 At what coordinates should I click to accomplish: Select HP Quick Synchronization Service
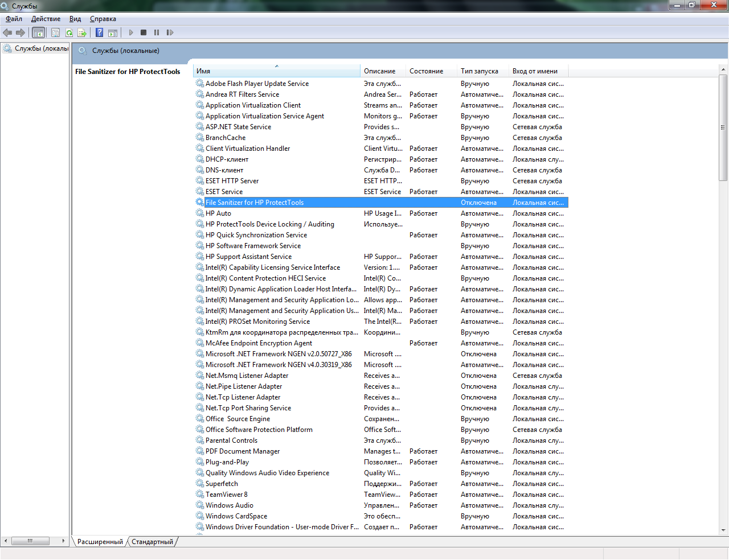pos(381,235)
